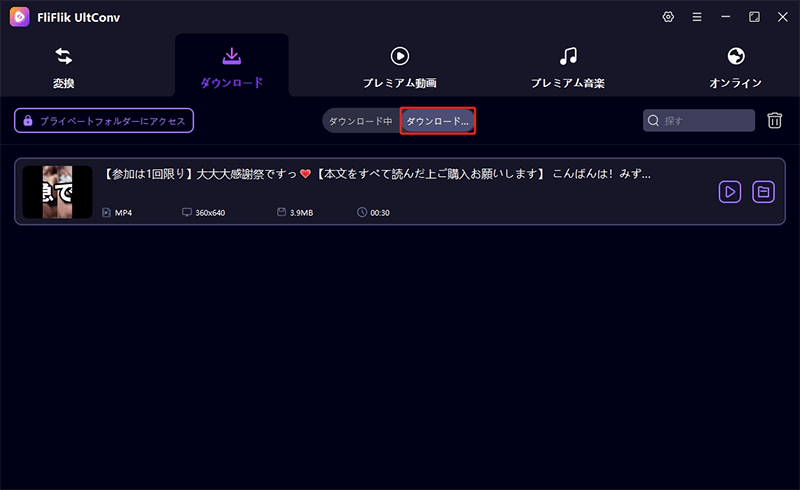Viewport: 800px width, 490px height.
Task: Open the hamburger menu in title bar
Action: pos(697,17)
